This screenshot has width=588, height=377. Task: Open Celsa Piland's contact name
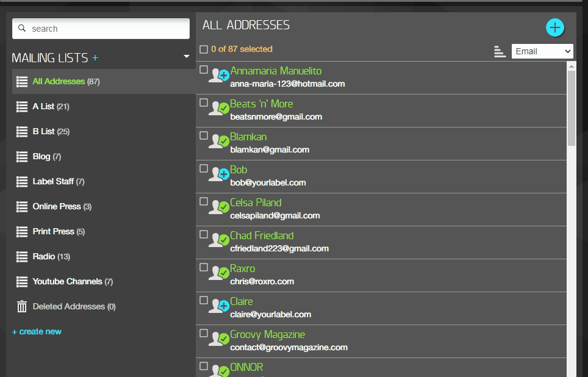(256, 203)
